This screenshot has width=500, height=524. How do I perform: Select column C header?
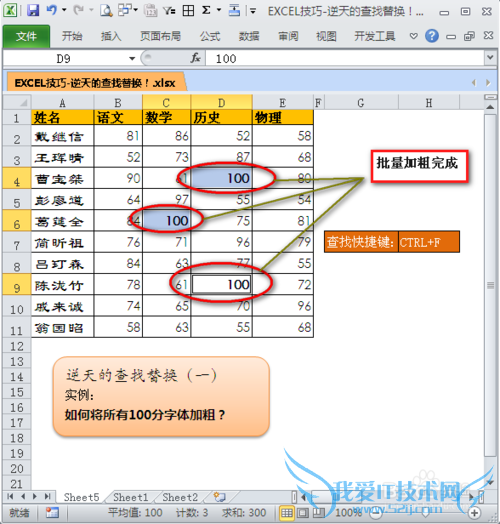click(x=166, y=102)
